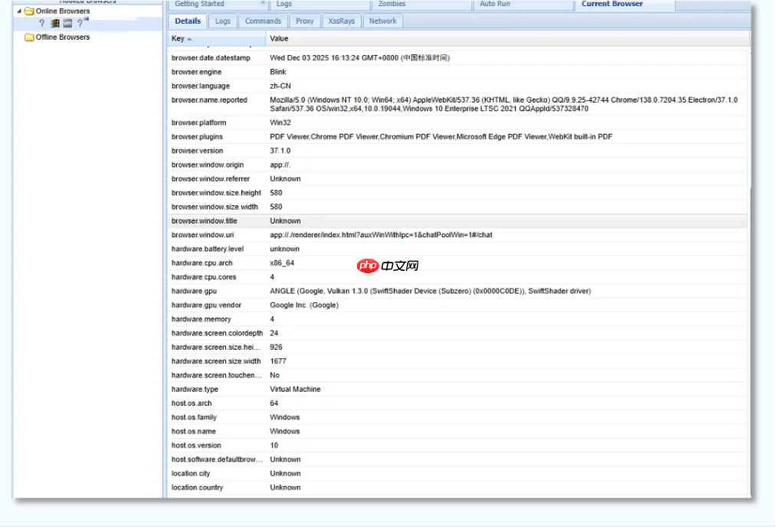Select the Offline Browsers tree item
Image resolution: width=776 pixels, height=532 pixels.
[x=63, y=38]
